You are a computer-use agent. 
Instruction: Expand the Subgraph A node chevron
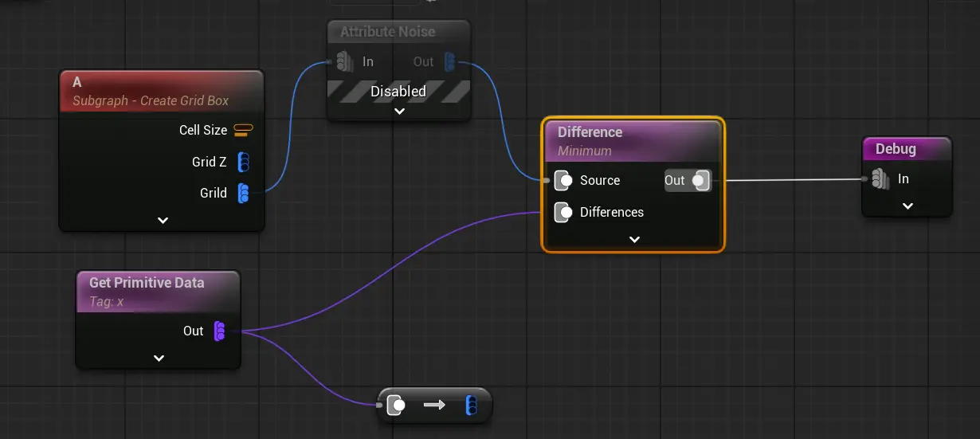[163, 220]
